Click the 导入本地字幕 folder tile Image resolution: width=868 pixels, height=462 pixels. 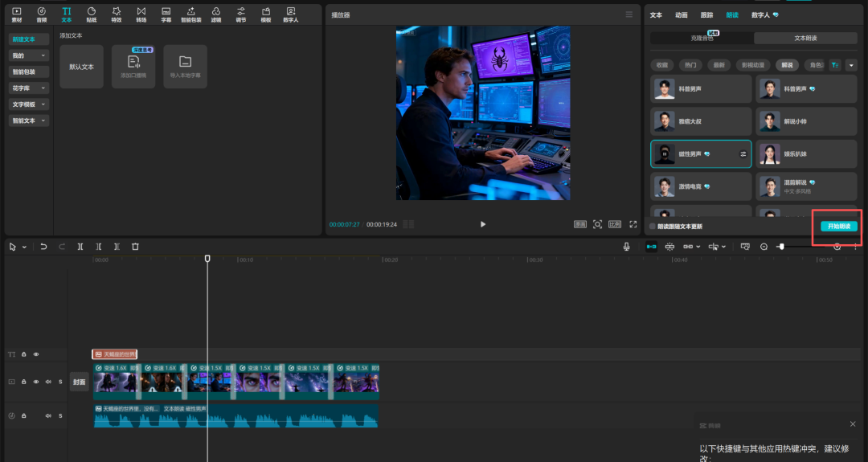click(185, 66)
